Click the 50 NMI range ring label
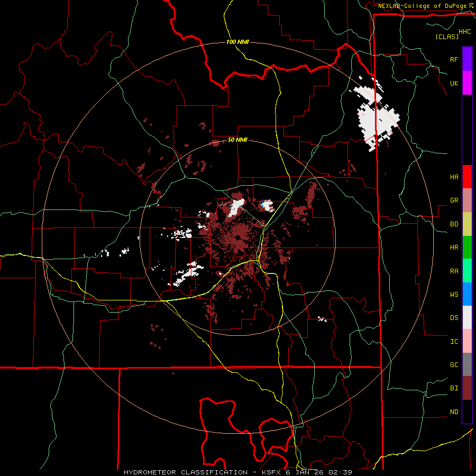Image resolution: width=476 pixels, height=476 pixels. click(x=237, y=140)
